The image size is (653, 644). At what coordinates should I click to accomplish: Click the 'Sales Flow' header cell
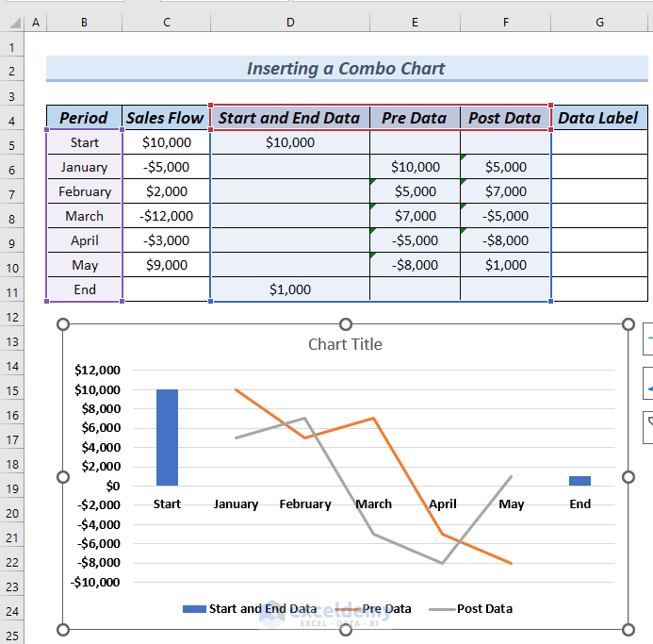(x=166, y=118)
